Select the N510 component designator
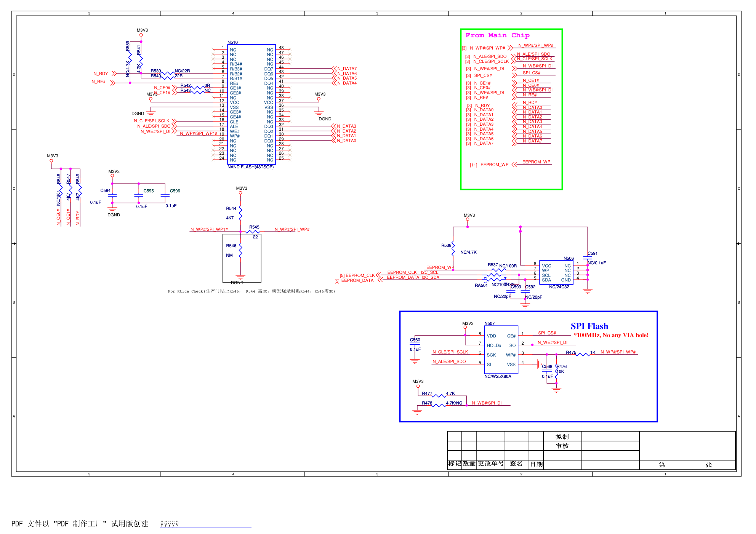The image size is (756, 534). coord(232,42)
